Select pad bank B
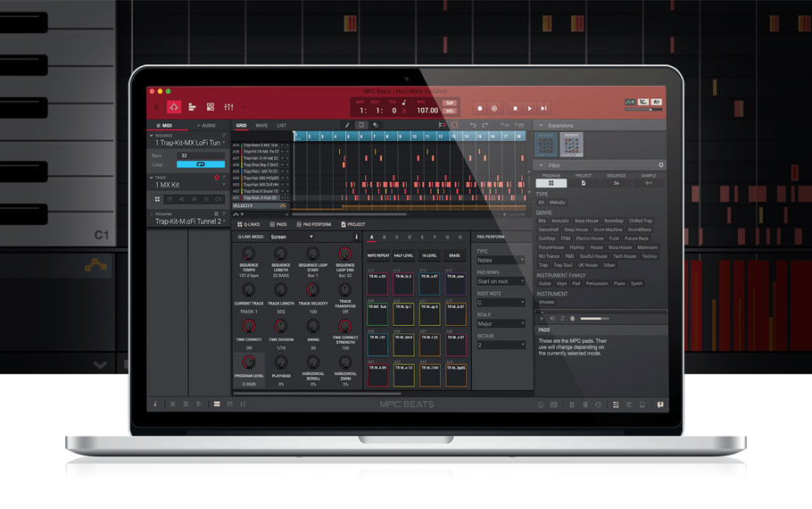Screen dimensions: 812x509 385,238
